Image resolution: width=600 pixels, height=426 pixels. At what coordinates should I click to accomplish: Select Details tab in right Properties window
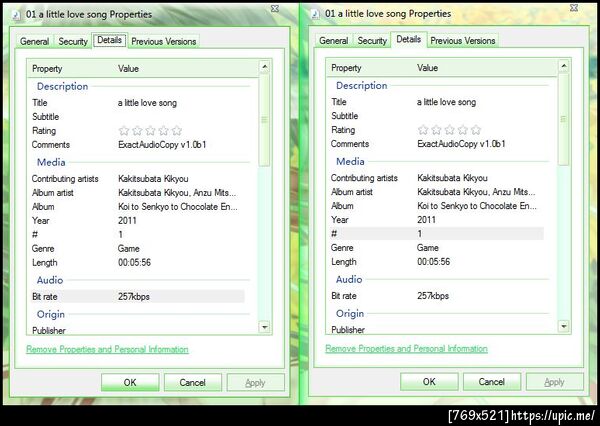click(409, 39)
